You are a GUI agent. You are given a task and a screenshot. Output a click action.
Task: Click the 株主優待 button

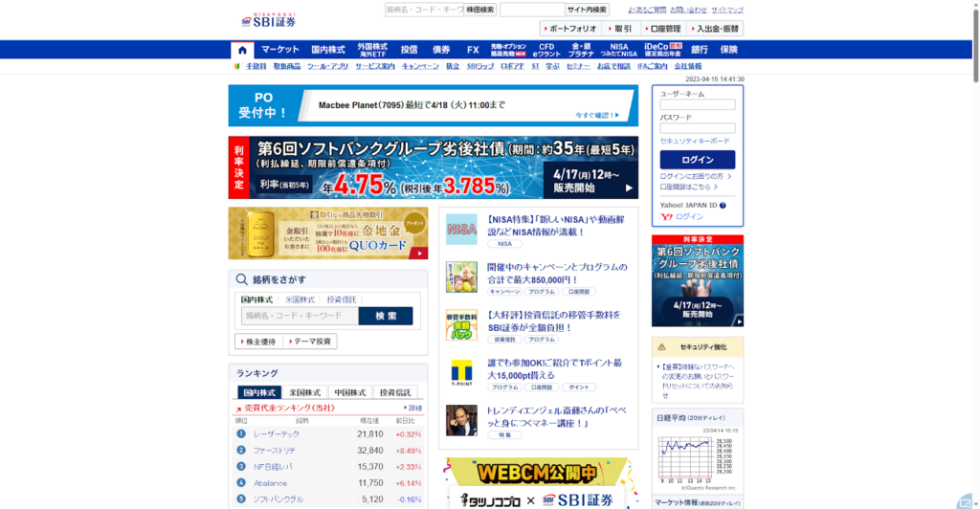click(258, 342)
